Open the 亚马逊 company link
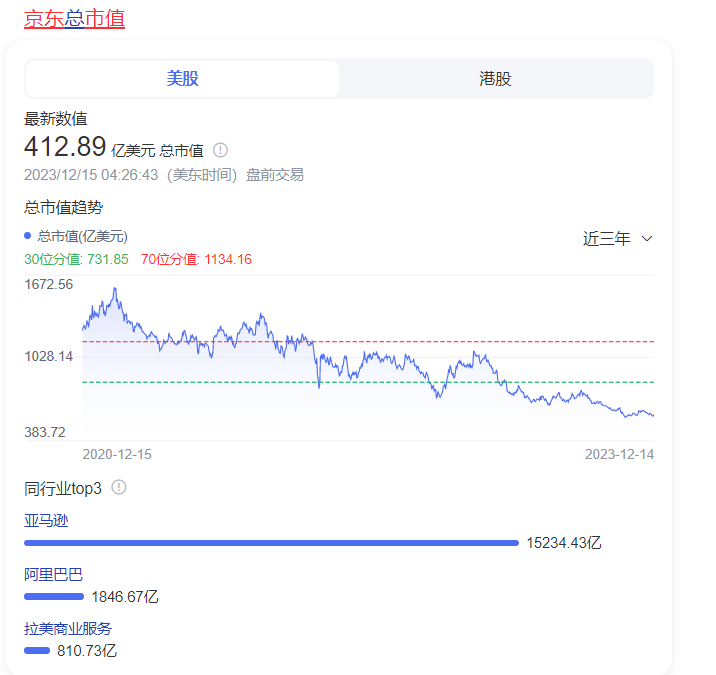This screenshot has height=675, width=716. 46,520
